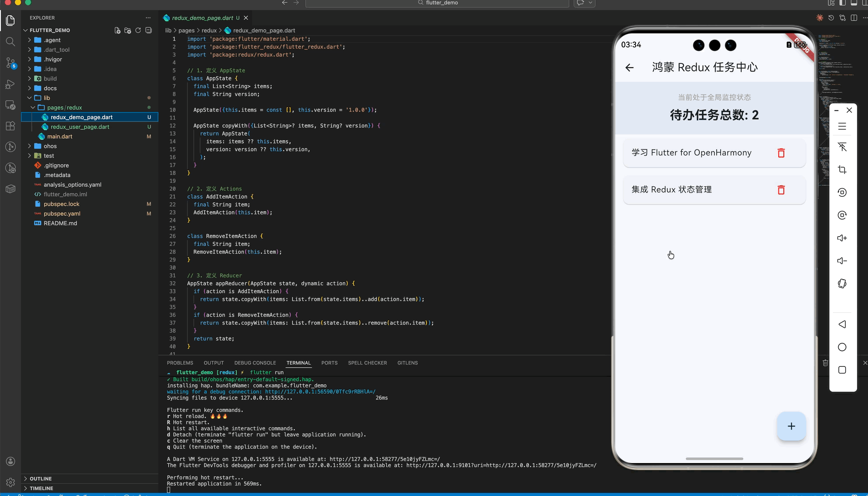Open pubspec.yaml in the file tree
The width and height of the screenshot is (868, 496).
point(62,213)
